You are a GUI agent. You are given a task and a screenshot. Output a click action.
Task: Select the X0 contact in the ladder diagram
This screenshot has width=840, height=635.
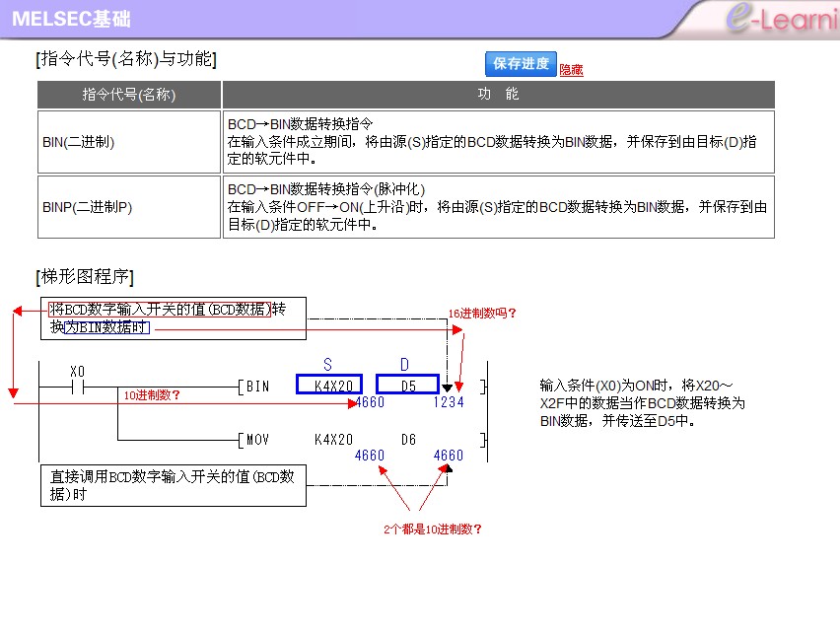(x=78, y=387)
